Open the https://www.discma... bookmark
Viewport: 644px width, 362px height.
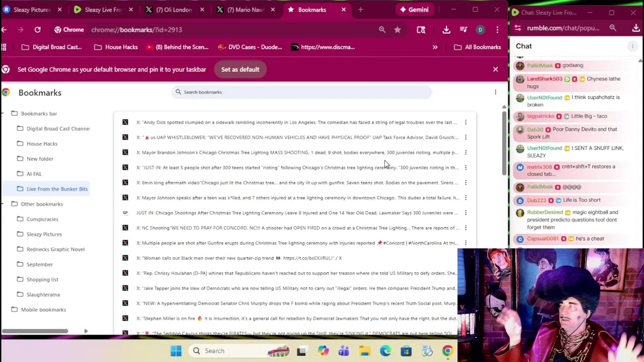click(323, 47)
